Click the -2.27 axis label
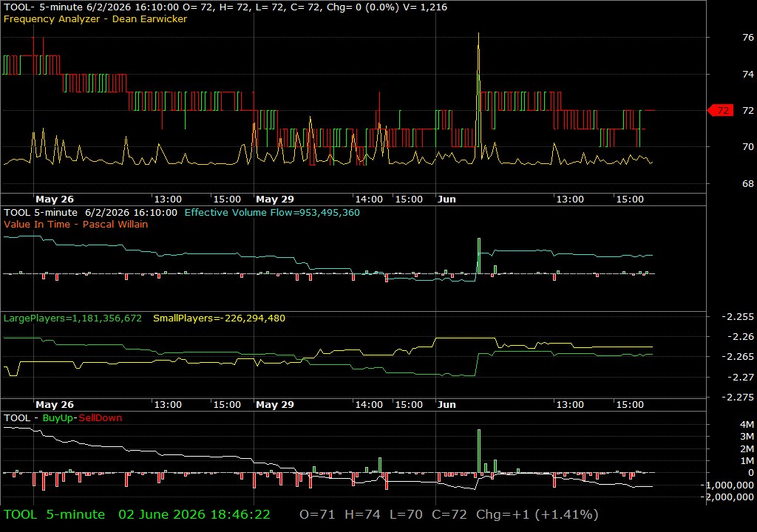The width and height of the screenshot is (757, 532). 741,377
